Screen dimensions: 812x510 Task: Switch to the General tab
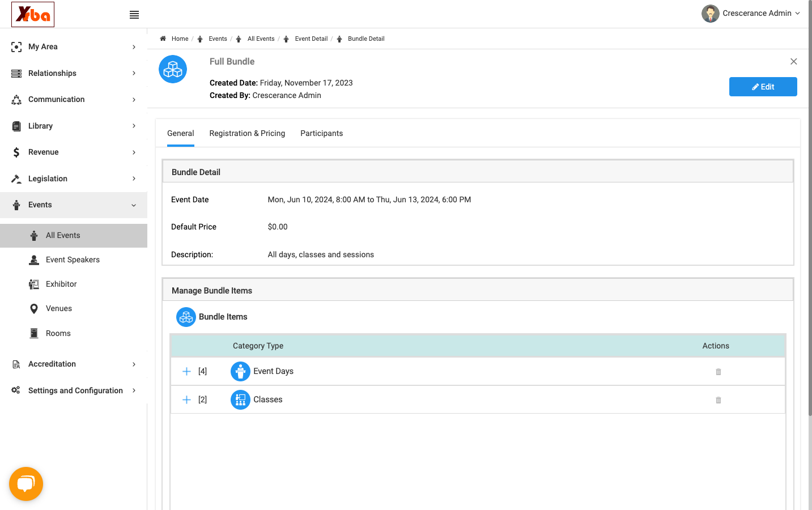pos(181,134)
